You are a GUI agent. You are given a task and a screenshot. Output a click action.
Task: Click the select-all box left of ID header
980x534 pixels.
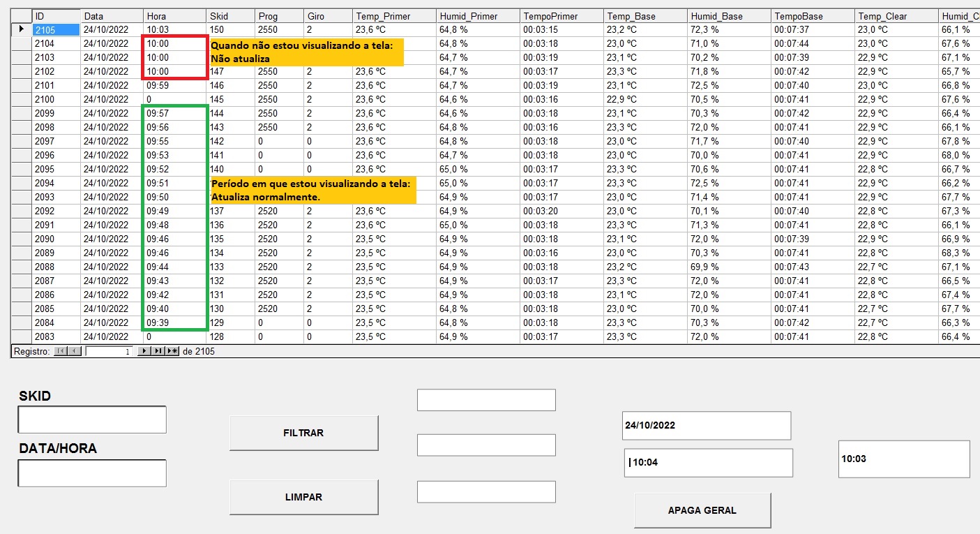pyautogui.click(x=21, y=15)
